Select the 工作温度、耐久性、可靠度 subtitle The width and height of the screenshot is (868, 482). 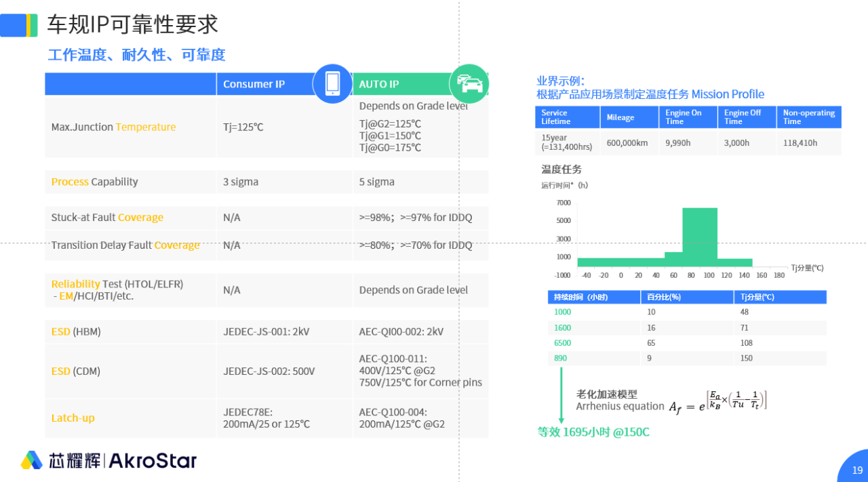point(136,54)
